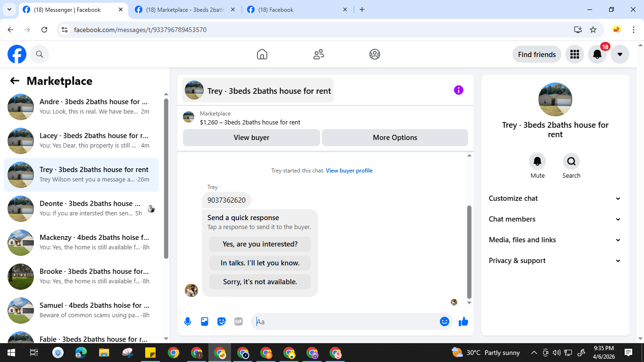
Task: Open File Explorer from taskbar
Action: tap(104, 353)
